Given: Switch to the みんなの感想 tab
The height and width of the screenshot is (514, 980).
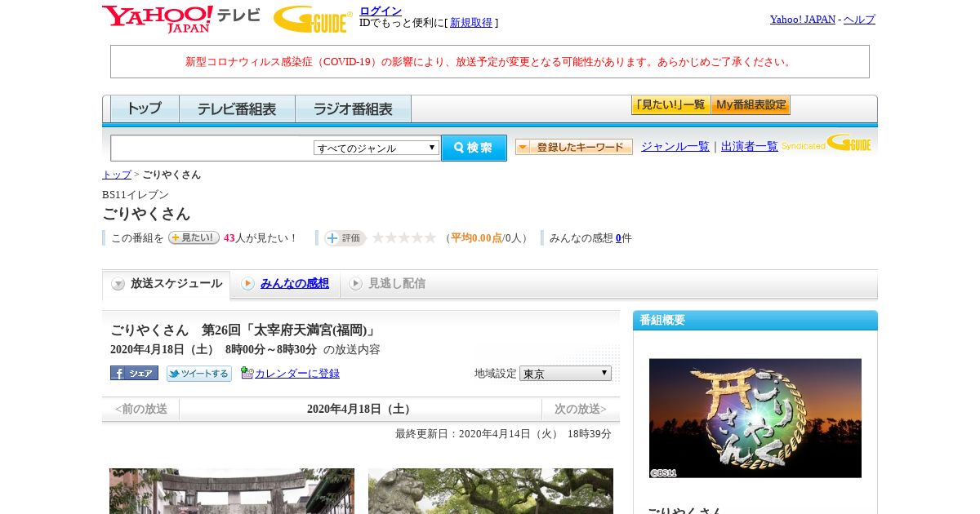Looking at the screenshot, I should pos(285,284).
